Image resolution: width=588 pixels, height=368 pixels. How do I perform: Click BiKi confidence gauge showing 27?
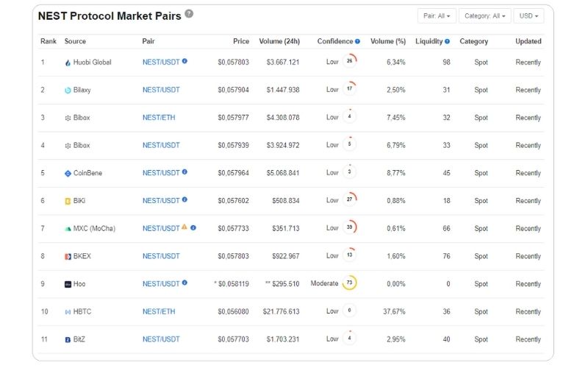pyautogui.click(x=350, y=199)
